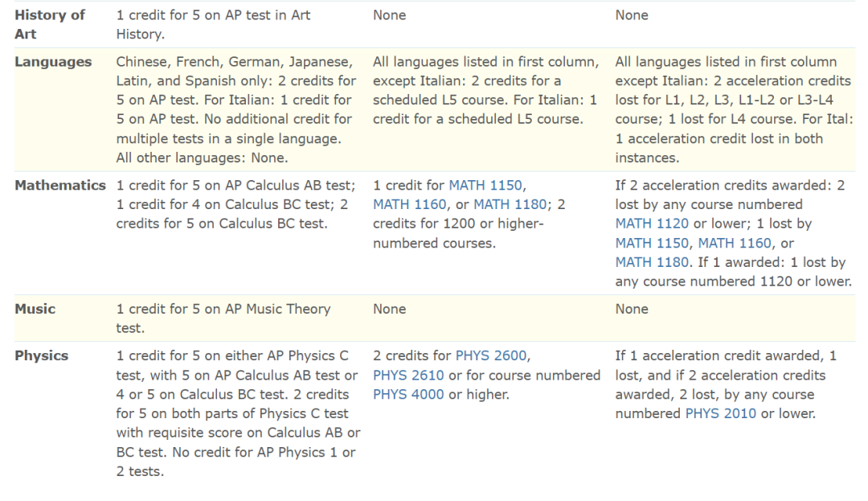
Task: Select the Mathematics row heading
Action: [60, 185]
